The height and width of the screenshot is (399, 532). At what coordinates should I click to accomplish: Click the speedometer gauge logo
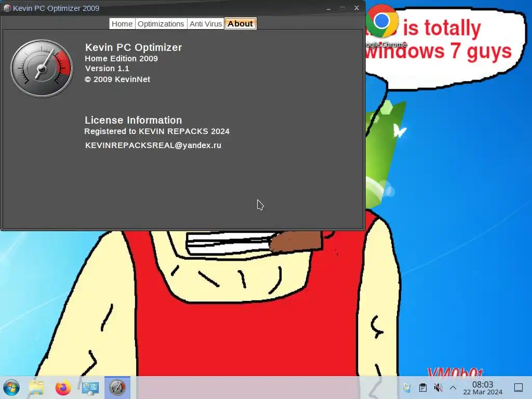point(42,68)
